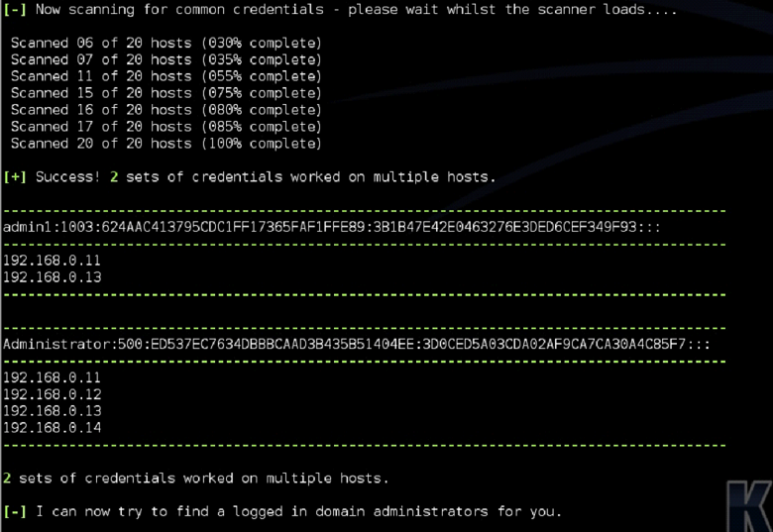Select the "100% complete" scan progress line
The width and height of the screenshot is (773, 532).
pyautogui.click(x=166, y=144)
